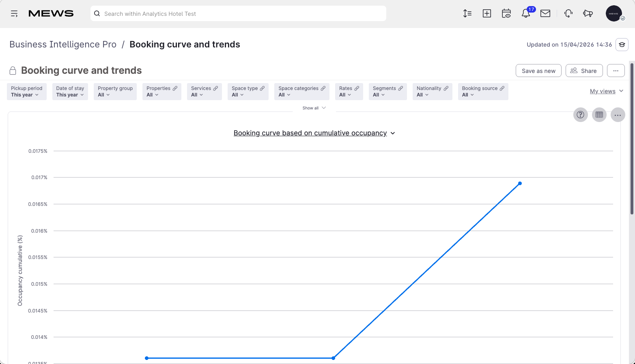
Task: Click link icon on Booking source filter
Action: 502,88
